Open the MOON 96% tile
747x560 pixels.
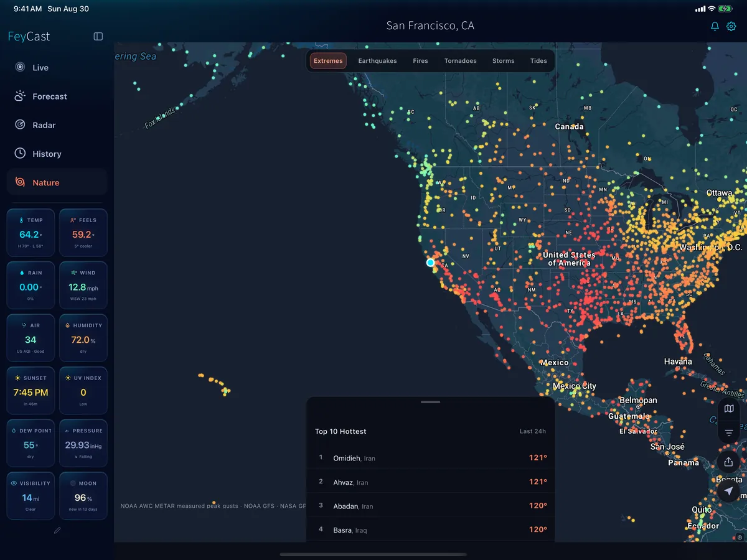click(83, 496)
